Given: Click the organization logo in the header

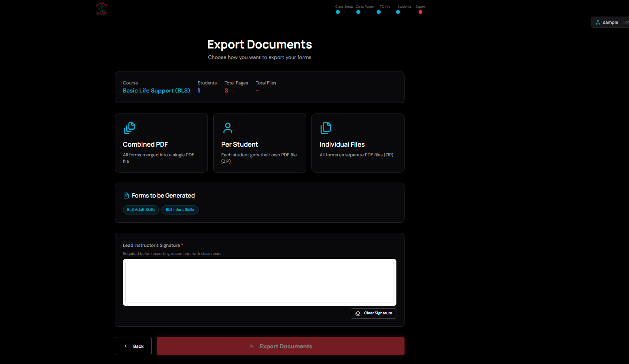Looking at the screenshot, I should point(102,9).
